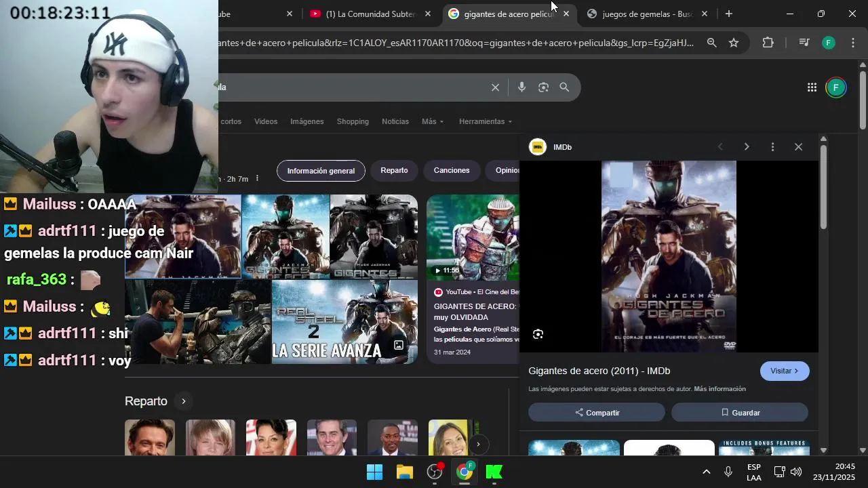The width and height of the screenshot is (868, 488).
Task: Click the Visitar button
Action: tap(785, 371)
